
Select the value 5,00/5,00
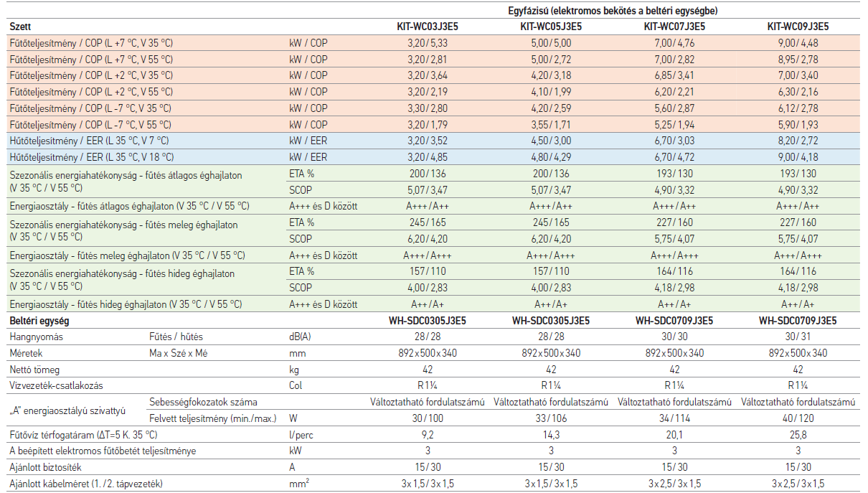551,43
